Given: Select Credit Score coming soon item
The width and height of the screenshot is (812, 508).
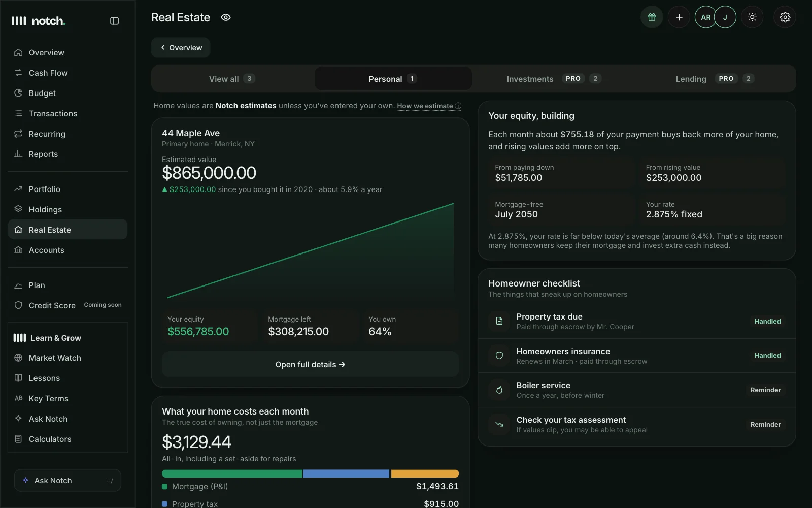Looking at the screenshot, I should click(67, 305).
